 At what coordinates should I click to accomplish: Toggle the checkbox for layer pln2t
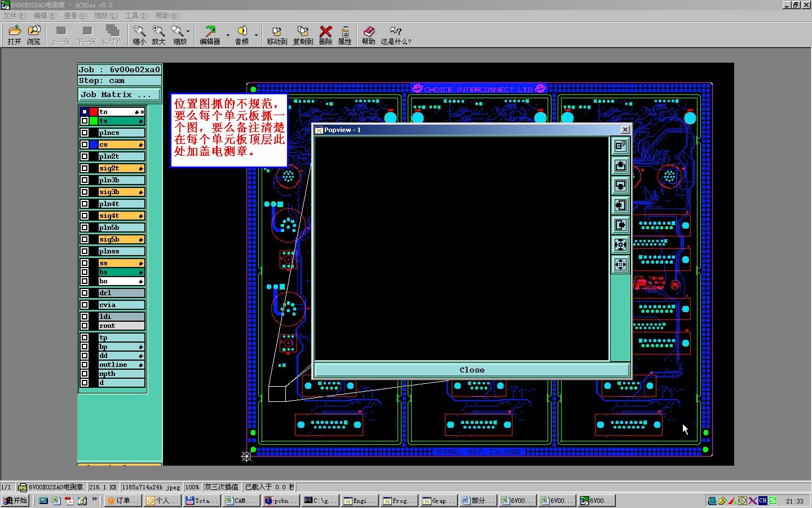coord(85,156)
